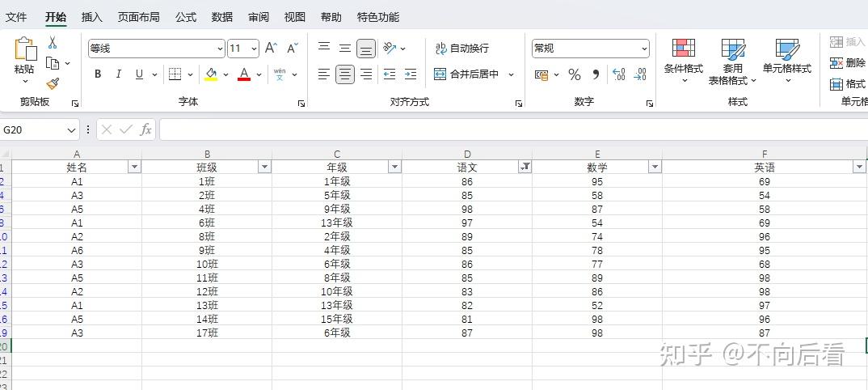This screenshot has height=390, width=868.
Task: Open 单元格样式 cell styles
Action: point(787,61)
